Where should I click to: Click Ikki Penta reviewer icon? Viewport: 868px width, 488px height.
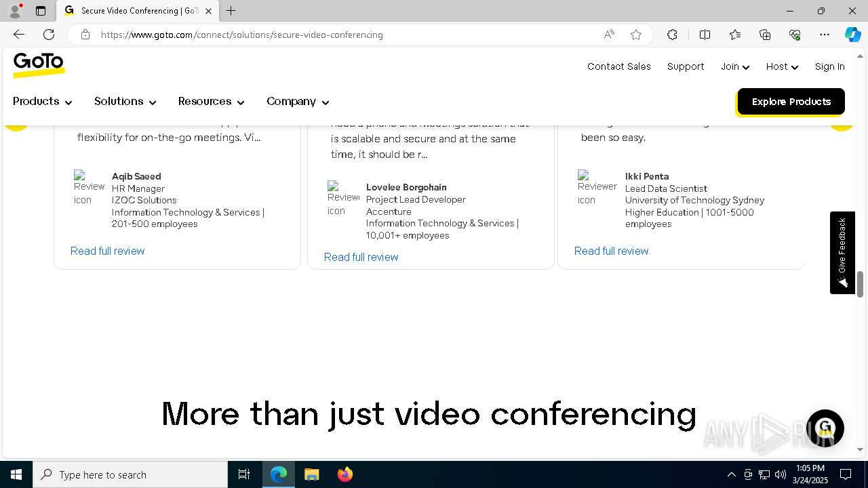pyautogui.click(x=597, y=187)
